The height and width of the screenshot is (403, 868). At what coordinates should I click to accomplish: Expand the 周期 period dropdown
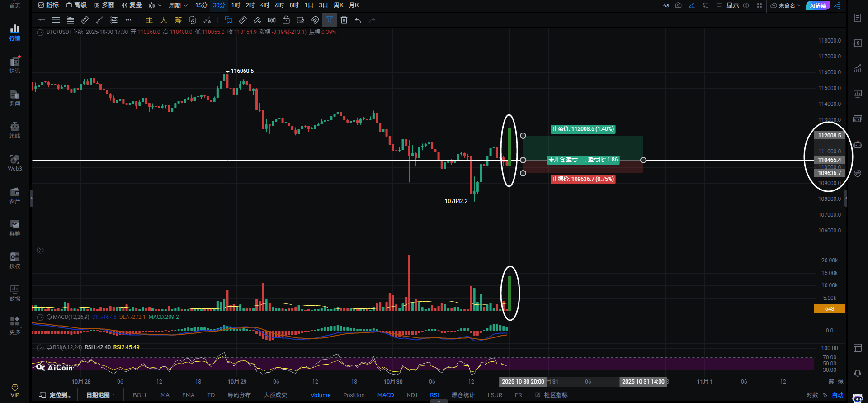click(178, 5)
